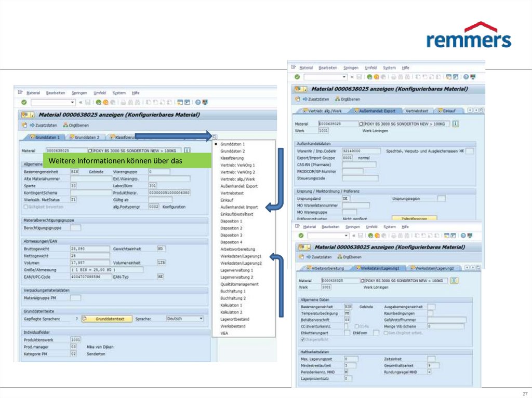Click Bruttogewicht field with 25,090
Image resolution: width=532 pixels, height=398 pixels.
click(x=90, y=249)
